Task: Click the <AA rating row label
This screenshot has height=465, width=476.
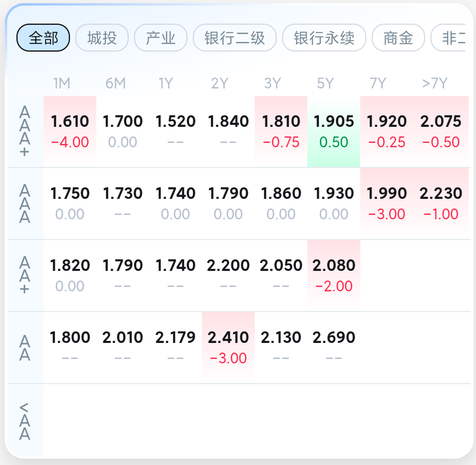Action: [25, 421]
